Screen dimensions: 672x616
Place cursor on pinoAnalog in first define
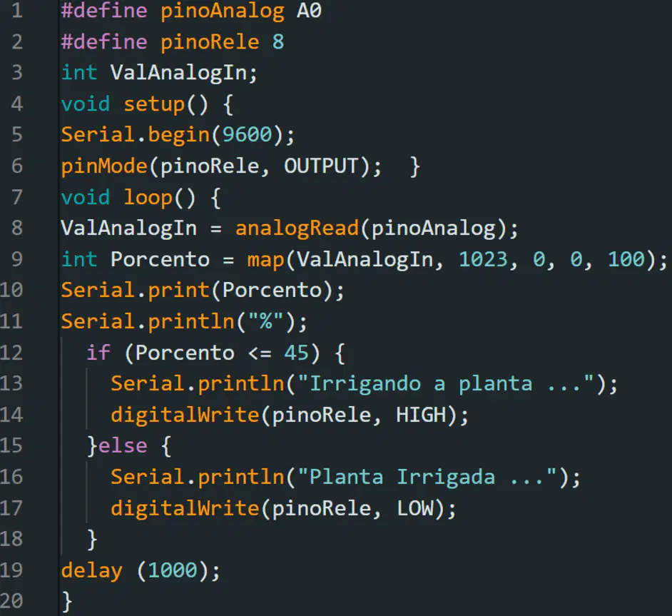pyautogui.click(x=222, y=11)
